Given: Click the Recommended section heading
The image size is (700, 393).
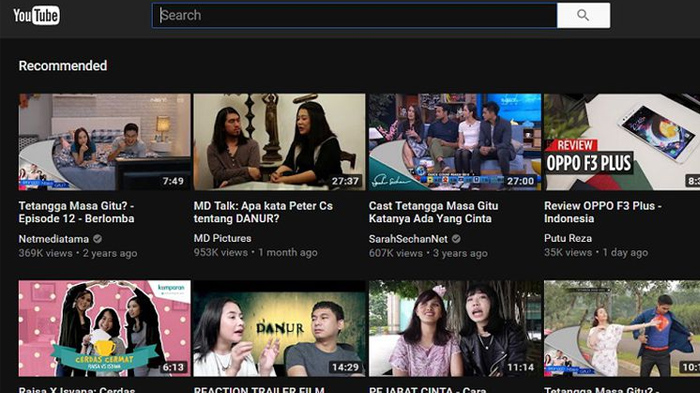Looking at the screenshot, I should pos(63,66).
